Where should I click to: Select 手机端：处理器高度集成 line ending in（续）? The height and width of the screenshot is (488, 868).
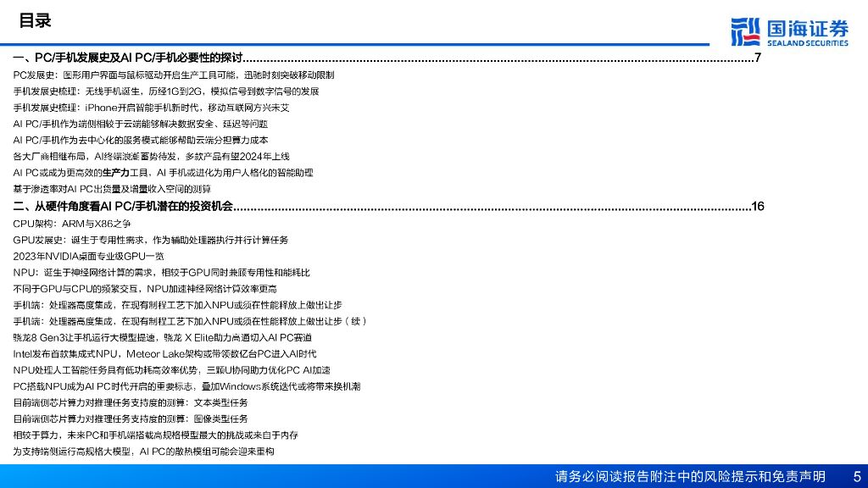(190, 321)
